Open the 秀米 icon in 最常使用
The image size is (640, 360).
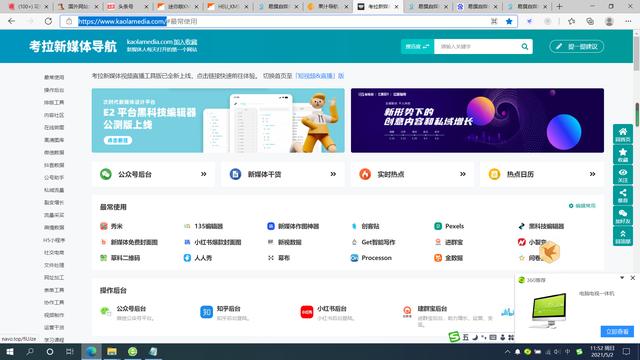[x=104, y=226]
